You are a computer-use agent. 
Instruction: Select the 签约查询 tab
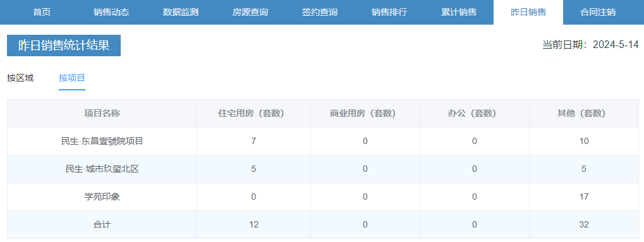(320, 13)
